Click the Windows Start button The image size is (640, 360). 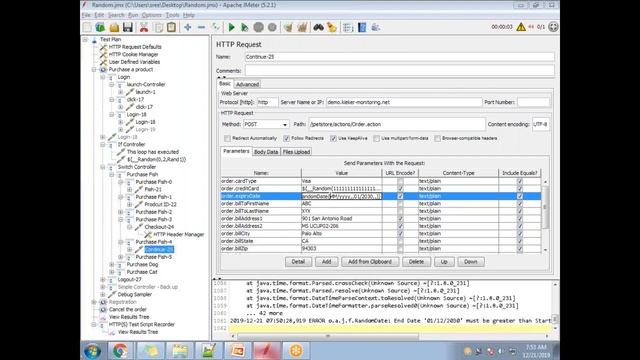coord(93,351)
